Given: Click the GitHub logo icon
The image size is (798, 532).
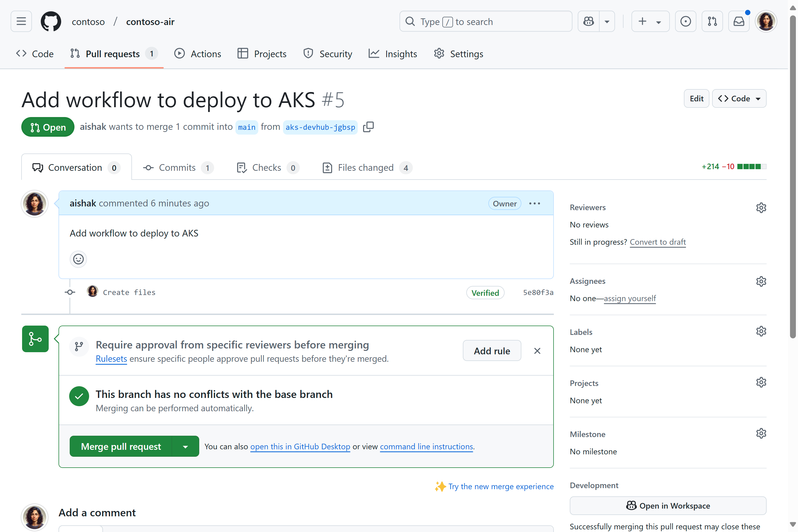Looking at the screenshot, I should tap(51, 21).
